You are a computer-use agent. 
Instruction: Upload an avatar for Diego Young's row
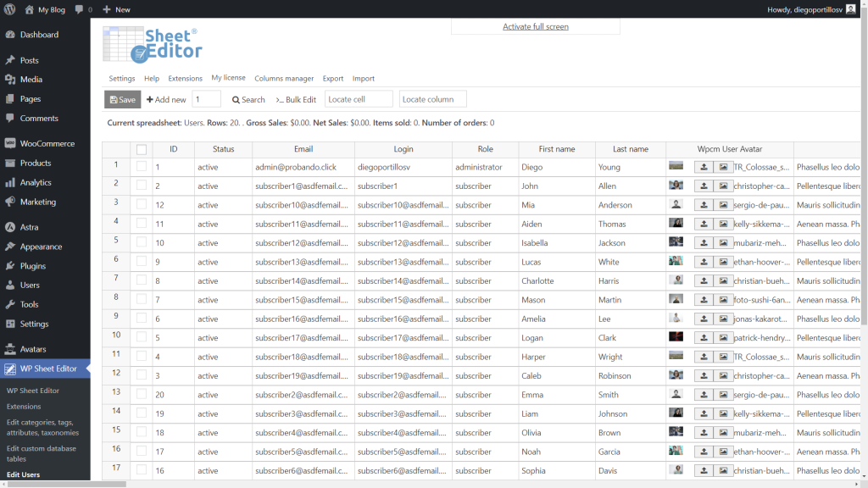[703, 167]
